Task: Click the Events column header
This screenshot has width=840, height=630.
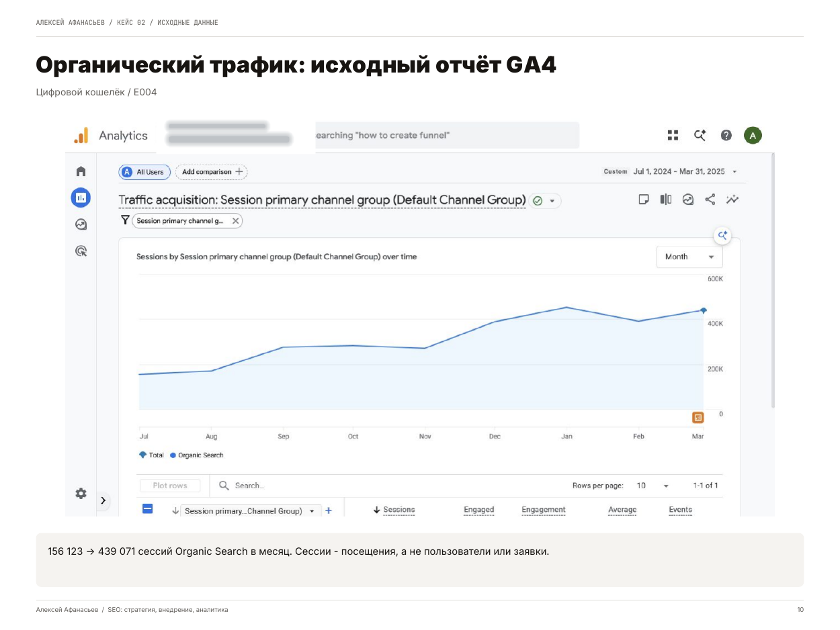Action: (x=680, y=510)
